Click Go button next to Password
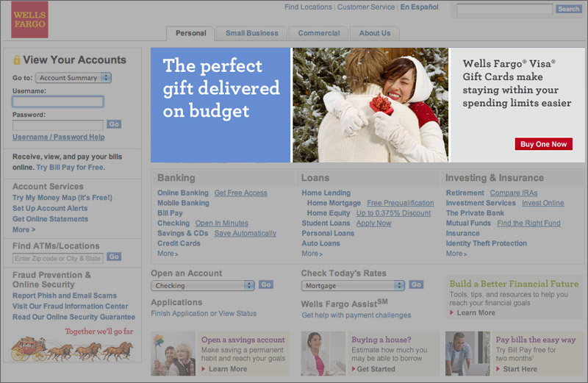Image resolution: width=588 pixels, height=383 pixels. 114,124
